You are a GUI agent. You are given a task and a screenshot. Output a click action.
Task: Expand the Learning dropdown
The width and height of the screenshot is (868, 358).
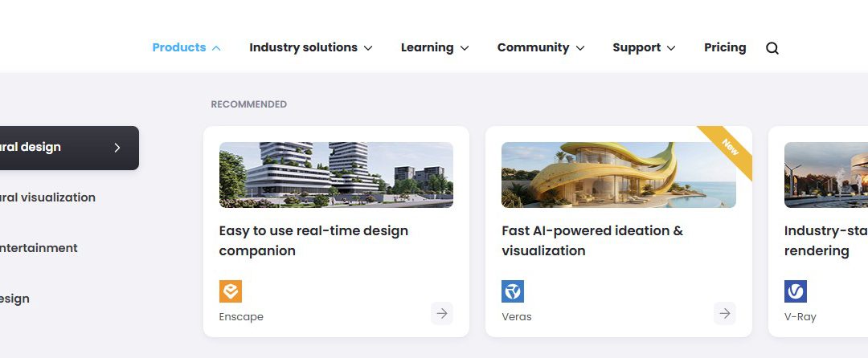pos(435,47)
